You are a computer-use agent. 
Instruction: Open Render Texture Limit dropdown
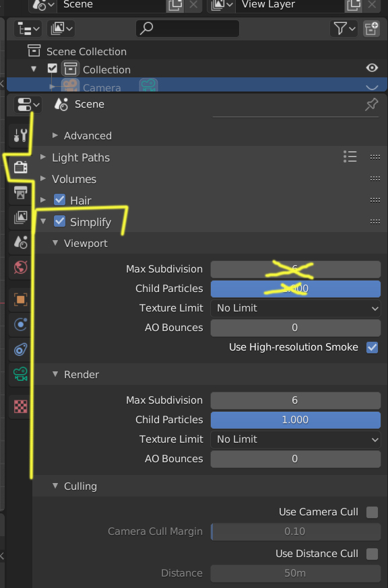point(295,439)
